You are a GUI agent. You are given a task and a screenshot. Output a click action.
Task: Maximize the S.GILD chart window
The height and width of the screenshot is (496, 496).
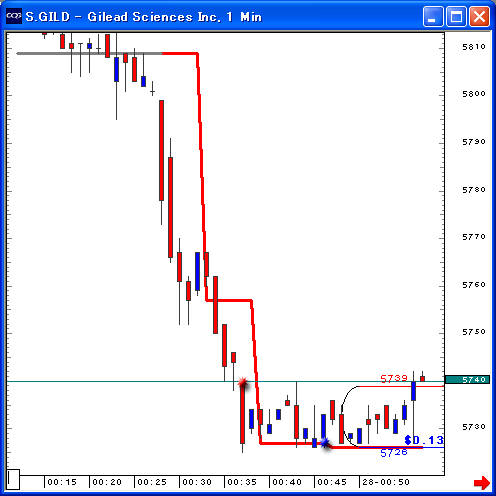[456, 16]
